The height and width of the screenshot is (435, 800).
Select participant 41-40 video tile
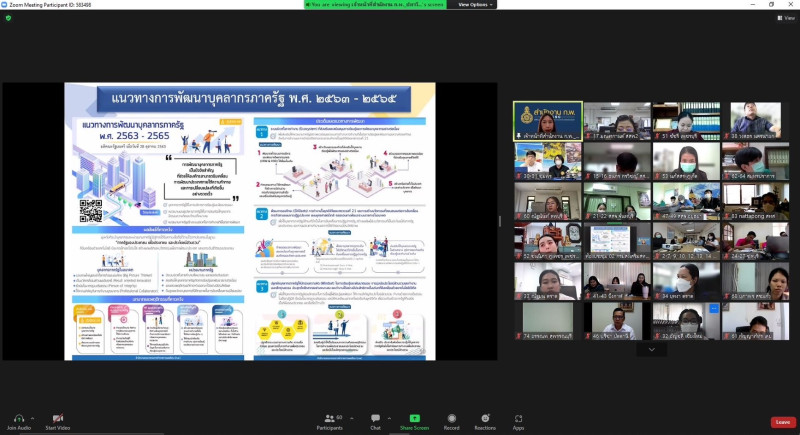click(x=617, y=281)
